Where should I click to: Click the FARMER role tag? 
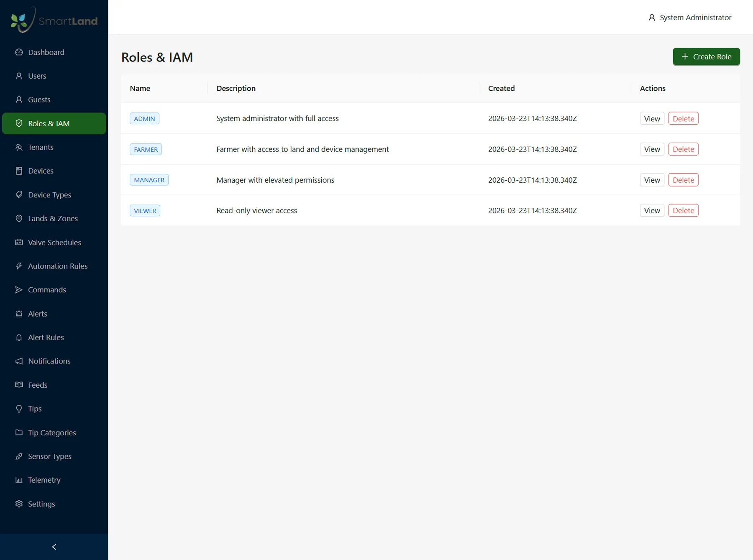146,149
